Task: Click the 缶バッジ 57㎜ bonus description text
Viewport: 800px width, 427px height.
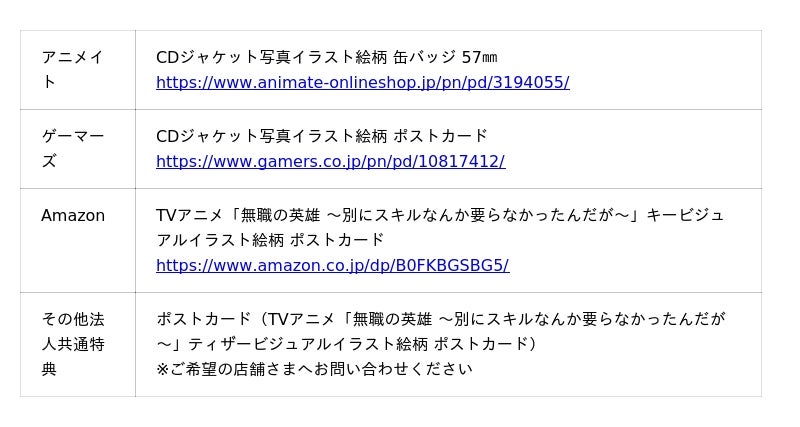Action: [x=327, y=57]
